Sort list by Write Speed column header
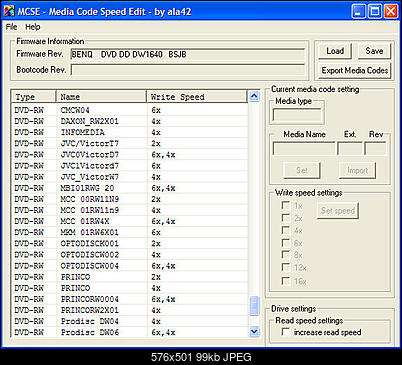 click(197, 97)
